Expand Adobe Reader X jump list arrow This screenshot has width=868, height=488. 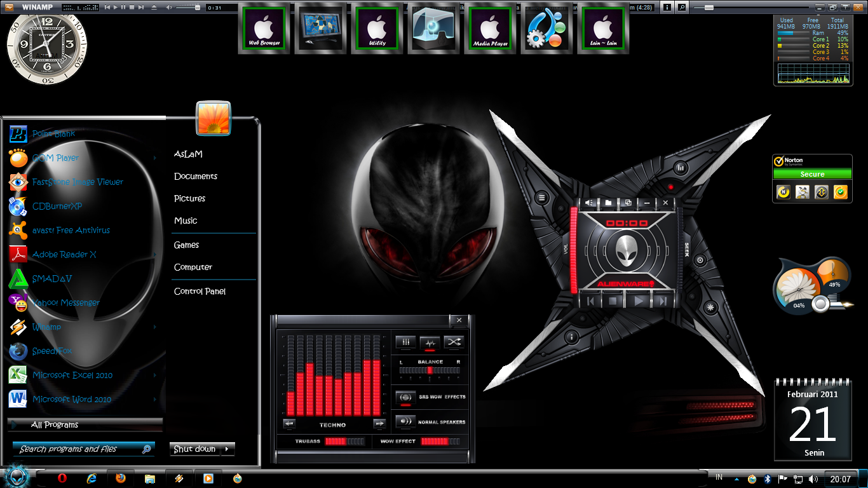(155, 254)
